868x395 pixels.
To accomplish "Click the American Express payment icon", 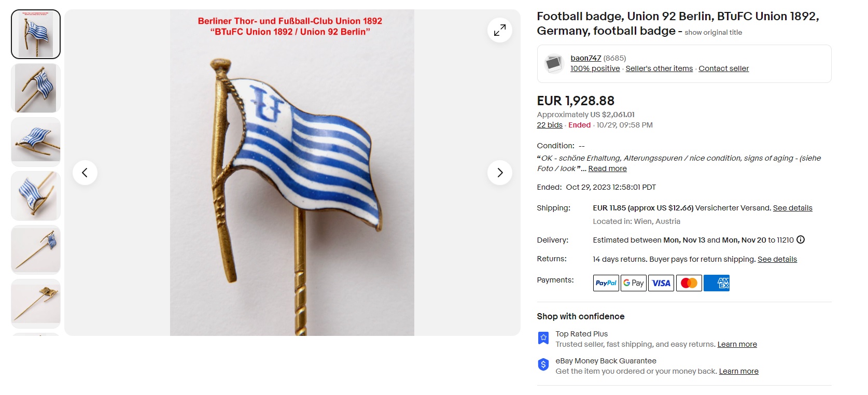I will point(717,283).
